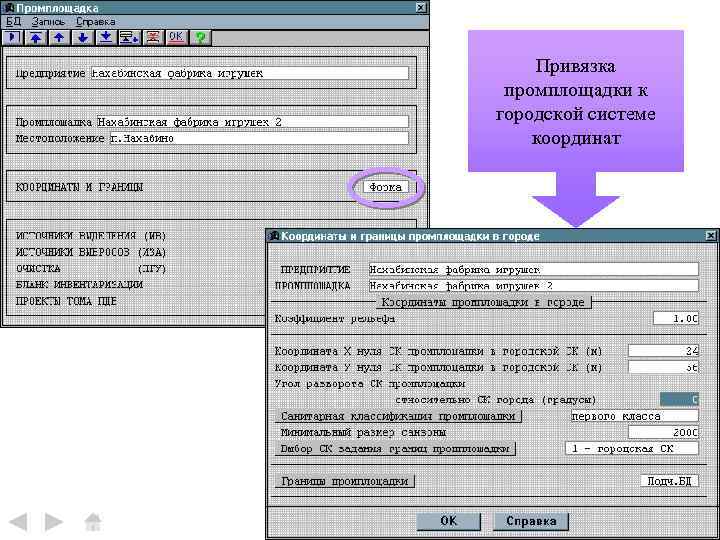Jump to last record toolbar icon

[x=106, y=38]
